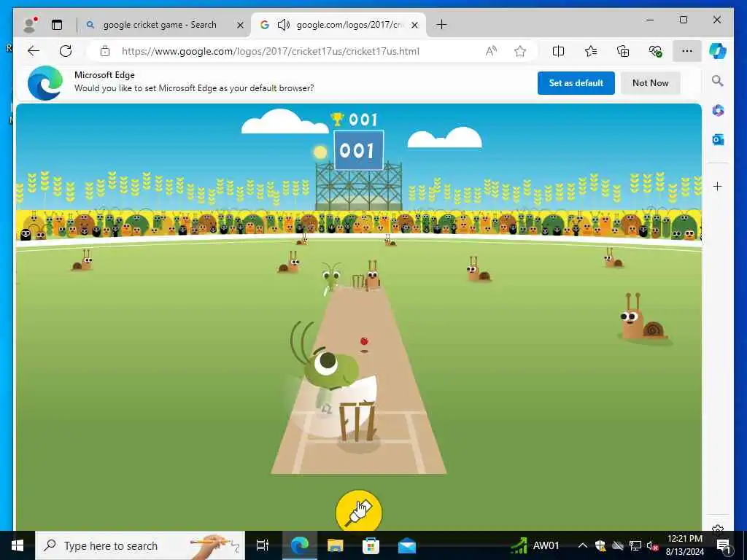Click the muted volume tray icon
This screenshot has width=747, height=560.
tap(651, 545)
